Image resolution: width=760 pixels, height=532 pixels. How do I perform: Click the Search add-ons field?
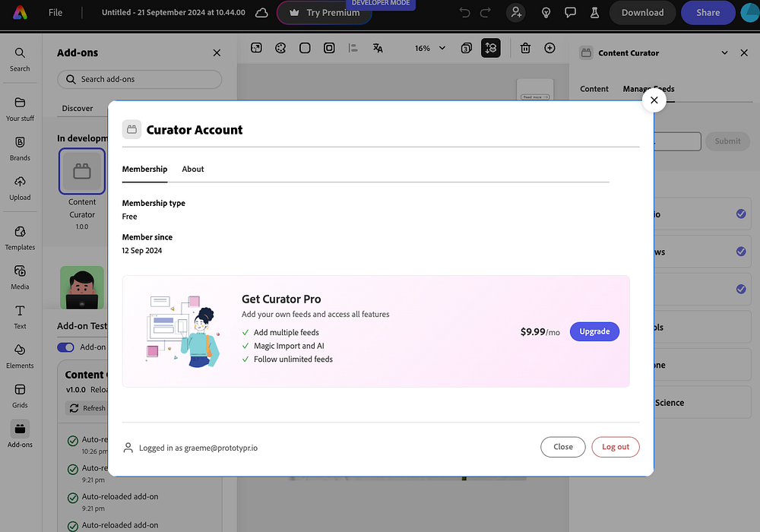140,80
